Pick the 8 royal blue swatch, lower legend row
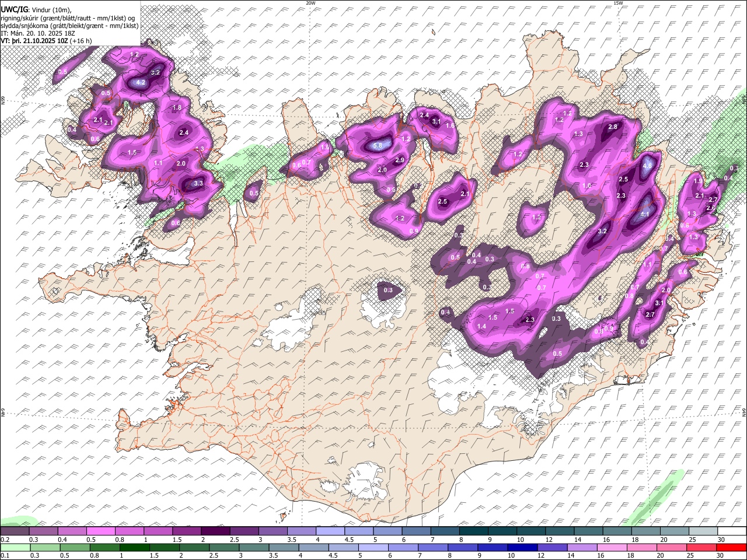This screenshot has height=560, width=747. coord(463,547)
